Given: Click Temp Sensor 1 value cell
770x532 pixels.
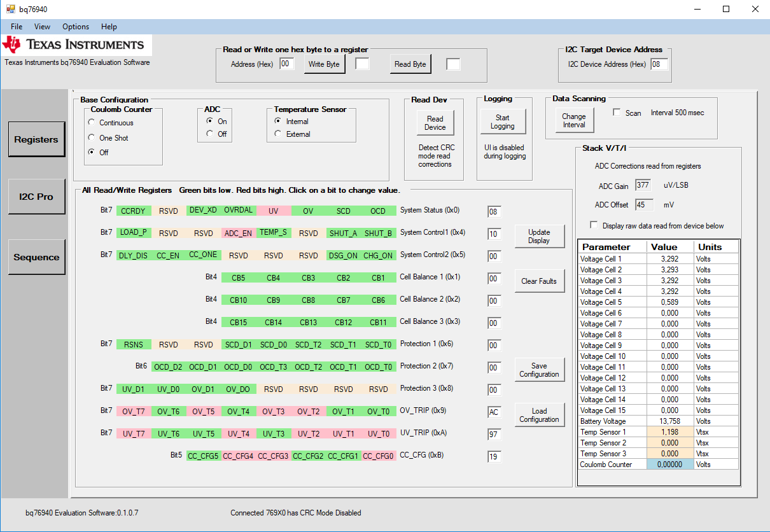Looking at the screenshot, I should pyautogui.click(x=669, y=432).
